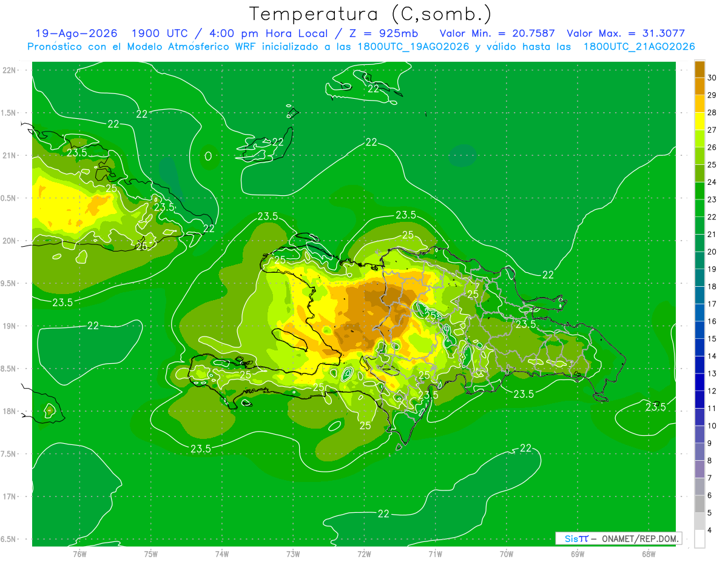The height and width of the screenshot is (562, 728).
Task: Click the legend label '21'
Action: (712, 235)
